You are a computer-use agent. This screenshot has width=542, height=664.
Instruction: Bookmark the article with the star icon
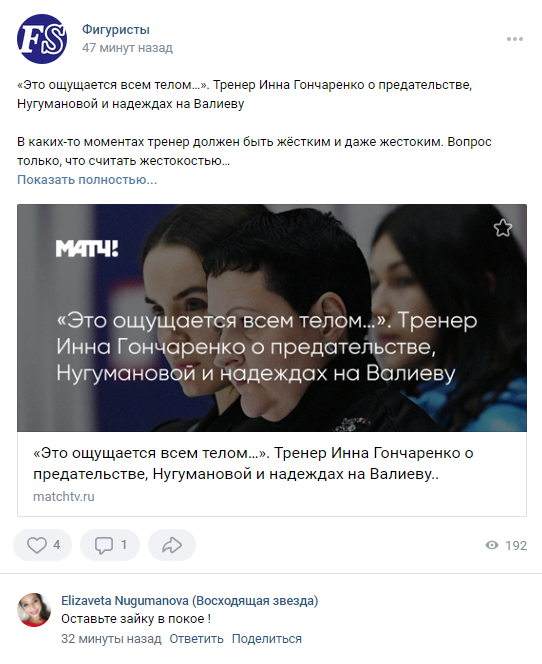pyautogui.click(x=503, y=228)
